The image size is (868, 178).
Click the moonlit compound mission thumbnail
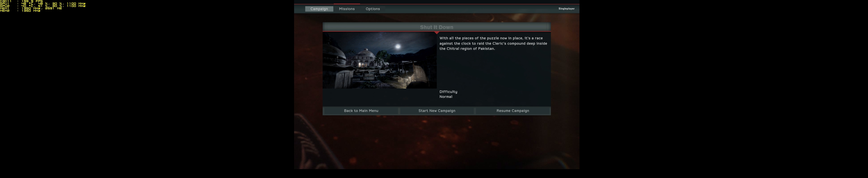tap(380, 60)
